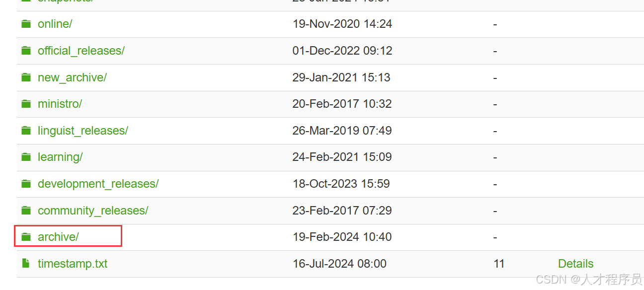Viewport: 644px width, 290px height.
Task: Click the timestamp.txt file icon
Action: 26,264
